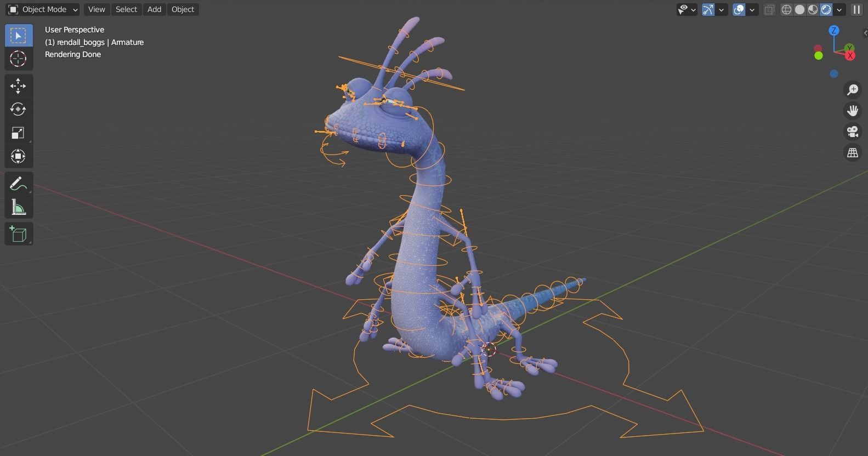Toggle the camera view button

tap(853, 132)
